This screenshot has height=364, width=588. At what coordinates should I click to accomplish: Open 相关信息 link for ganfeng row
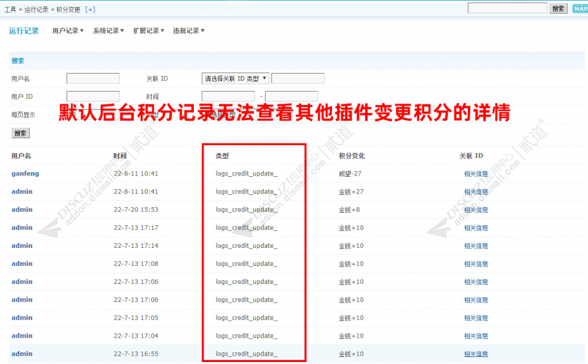pos(476,174)
